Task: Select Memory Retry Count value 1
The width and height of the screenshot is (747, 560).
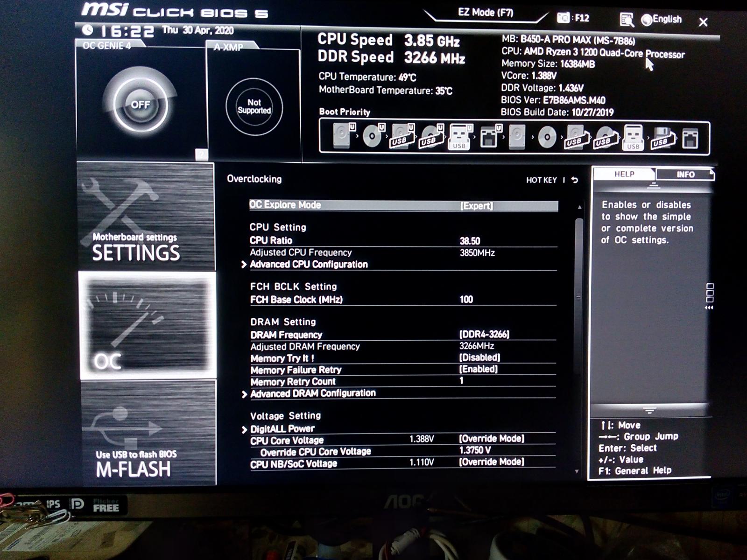Action: click(461, 381)
